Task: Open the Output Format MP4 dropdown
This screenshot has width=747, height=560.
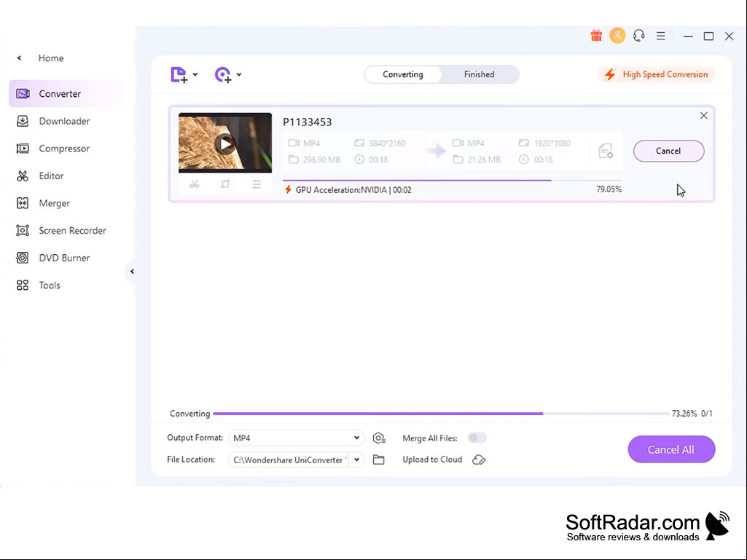Action: 297,438
